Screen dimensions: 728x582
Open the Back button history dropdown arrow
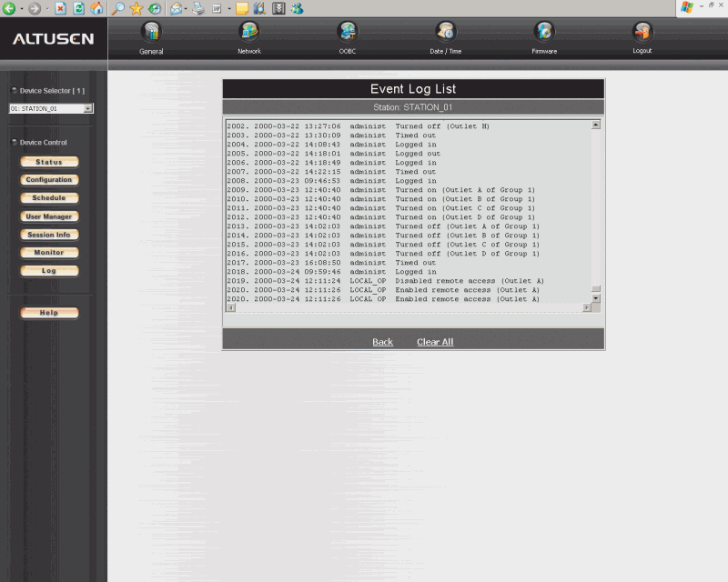click(21, 9)
